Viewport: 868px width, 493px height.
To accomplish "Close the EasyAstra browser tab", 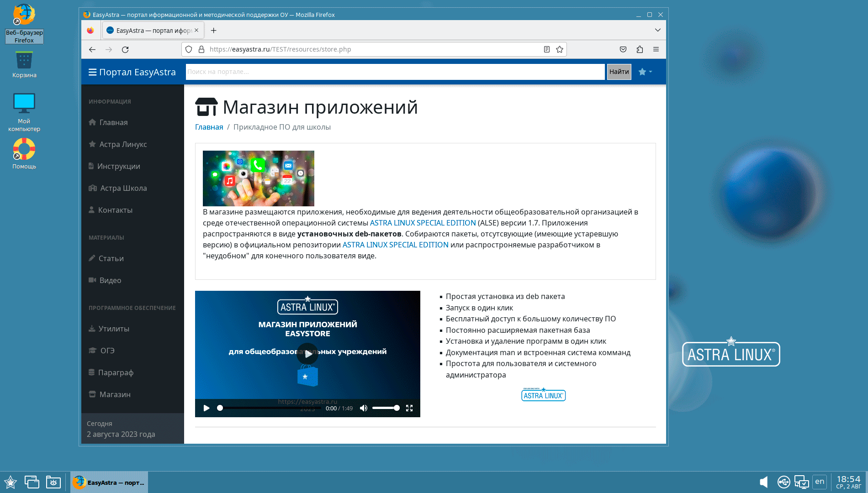I will point(196,30).
